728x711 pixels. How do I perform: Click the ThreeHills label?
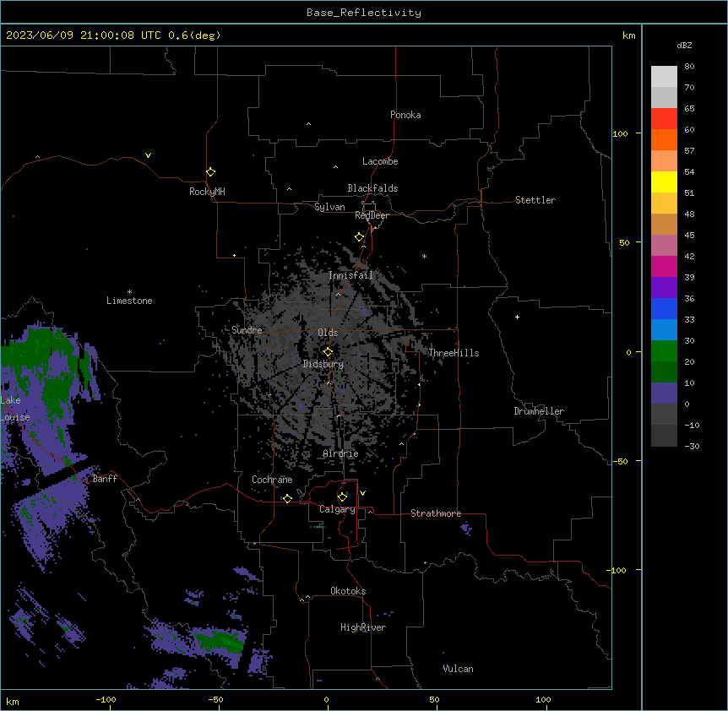point(454,353)
